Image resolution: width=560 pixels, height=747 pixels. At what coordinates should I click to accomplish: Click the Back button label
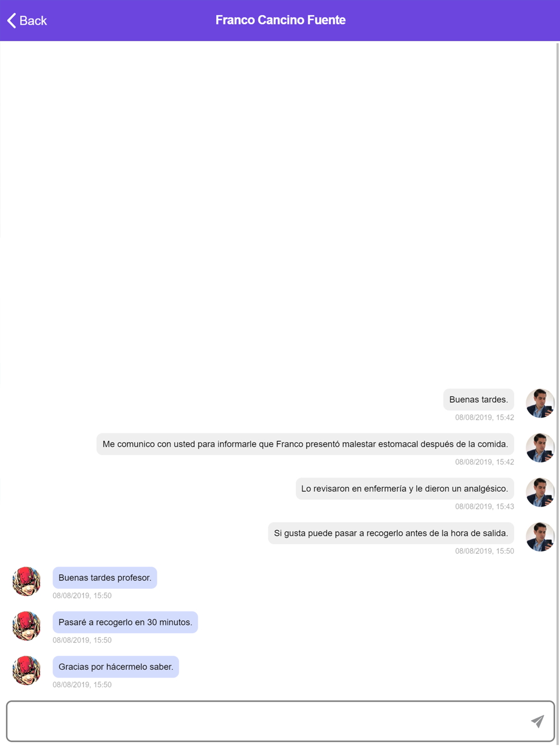pos(33,21)
